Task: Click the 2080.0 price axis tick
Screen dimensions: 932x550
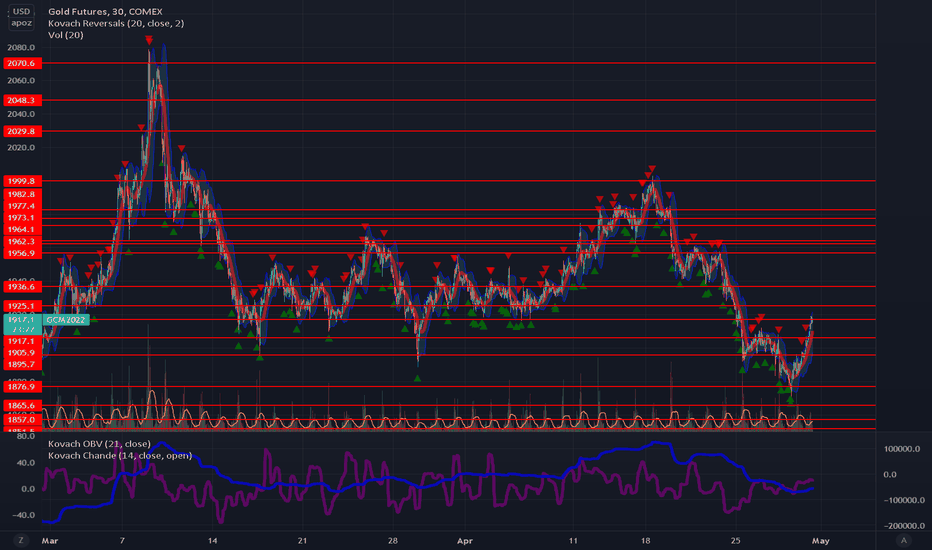Action: tap(21, 48)
